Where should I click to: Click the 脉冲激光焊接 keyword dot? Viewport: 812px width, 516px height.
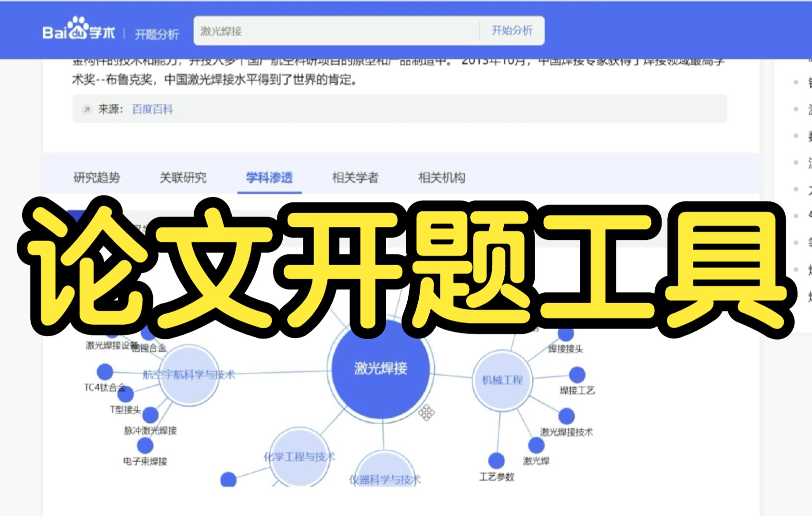pyautogui.click(x=150, y=415)
